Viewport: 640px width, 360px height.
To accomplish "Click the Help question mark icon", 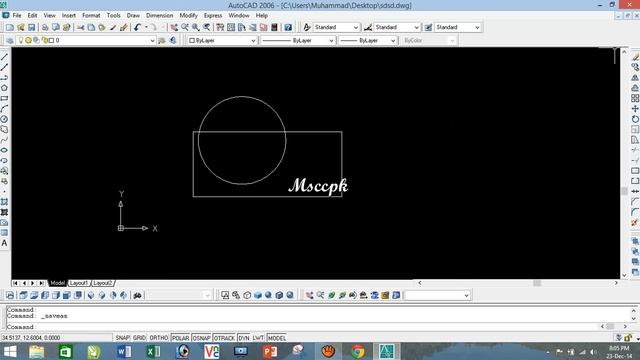I will 288,27.
